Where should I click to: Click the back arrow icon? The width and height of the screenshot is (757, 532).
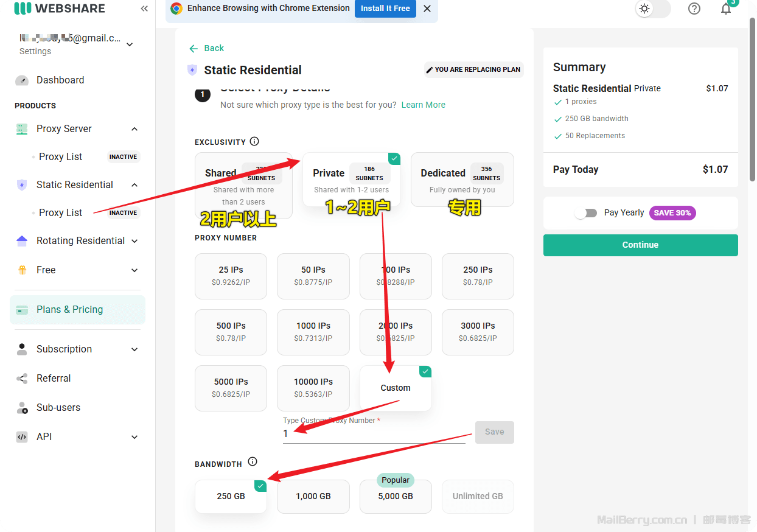tap(194, 48)
